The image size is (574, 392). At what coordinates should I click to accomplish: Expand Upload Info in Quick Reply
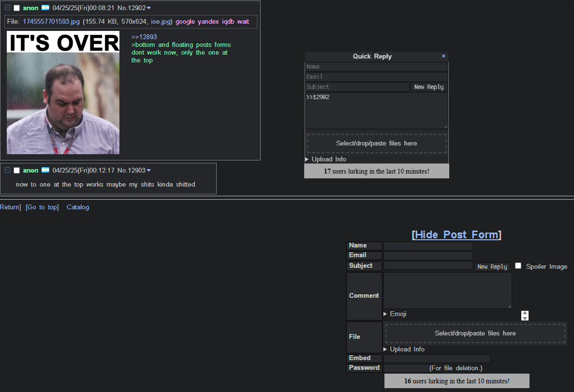pos(326,159)
